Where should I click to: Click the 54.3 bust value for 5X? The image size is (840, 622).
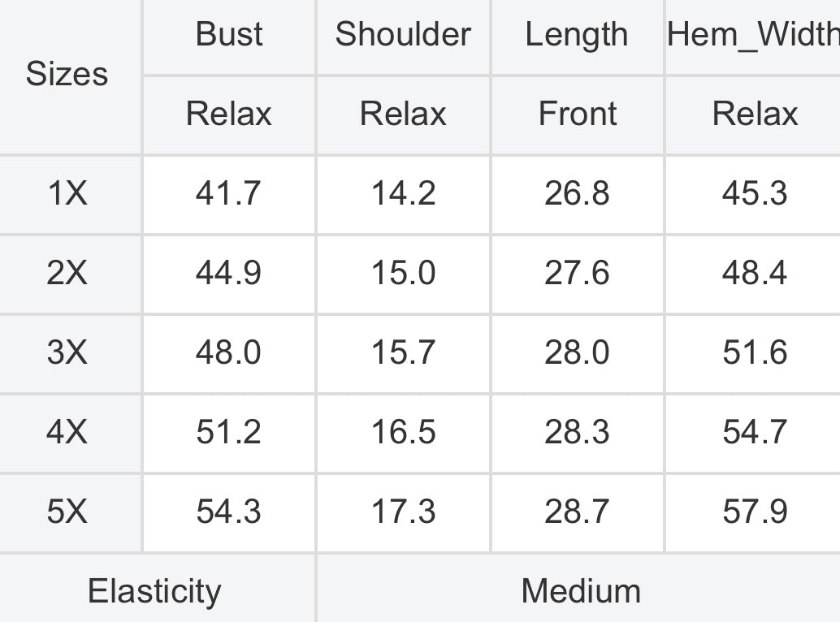[229, 513]
